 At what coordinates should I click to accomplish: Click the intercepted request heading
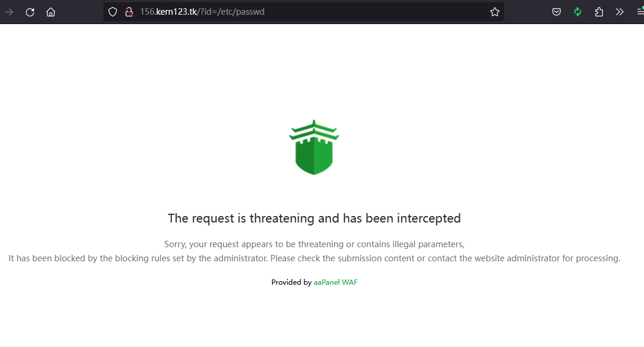pyautogui.click(x=314, y=218)
